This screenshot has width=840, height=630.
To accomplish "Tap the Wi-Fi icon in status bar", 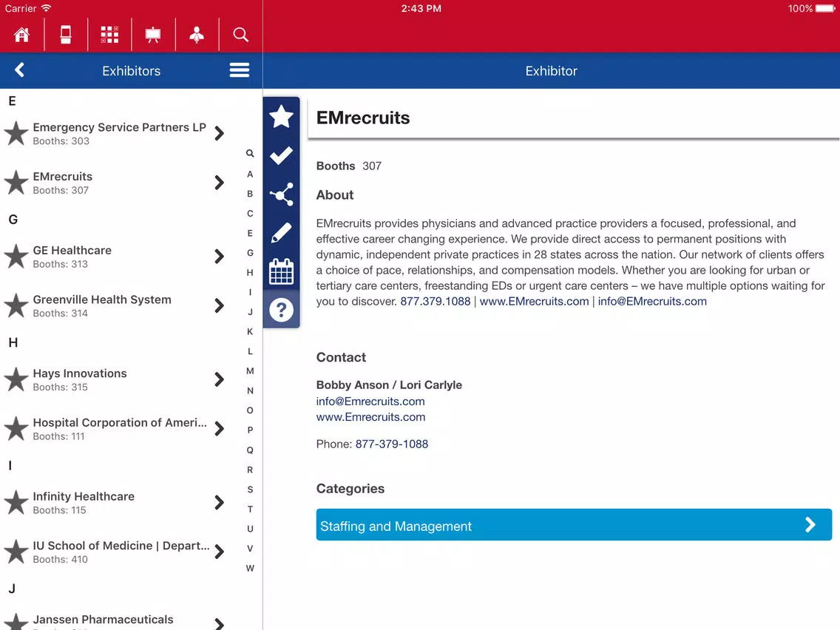I will point(46,8).
